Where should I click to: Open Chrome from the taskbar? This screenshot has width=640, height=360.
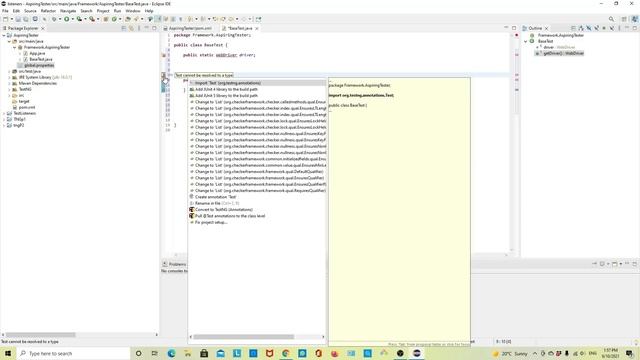pyautogui.click(x=286, y=353)
